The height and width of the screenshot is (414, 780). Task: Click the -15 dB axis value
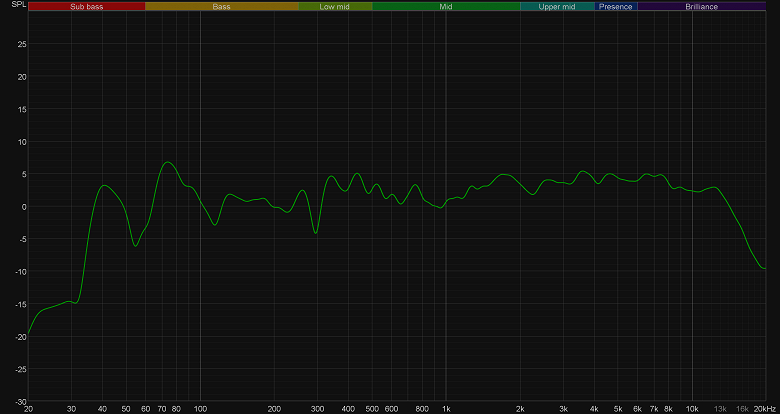coord(21,304)
